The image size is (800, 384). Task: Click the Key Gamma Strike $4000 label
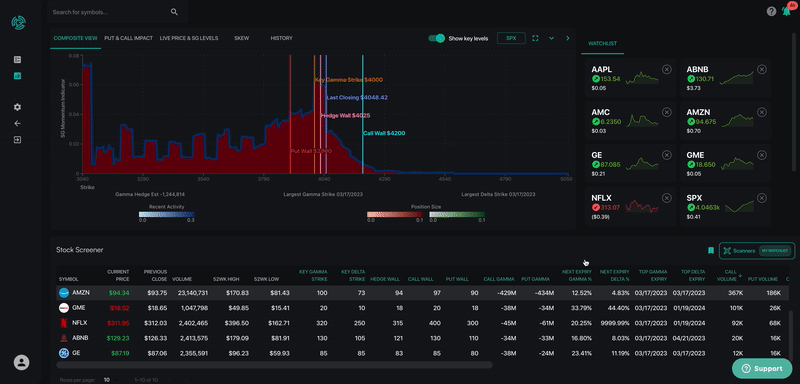(349, 80)
